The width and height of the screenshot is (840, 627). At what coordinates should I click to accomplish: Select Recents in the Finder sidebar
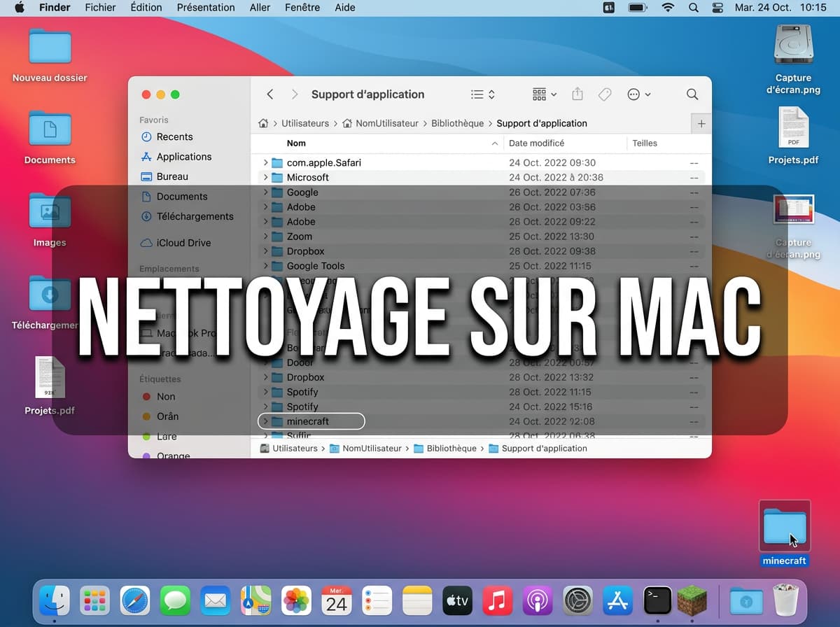coord(167,136)
